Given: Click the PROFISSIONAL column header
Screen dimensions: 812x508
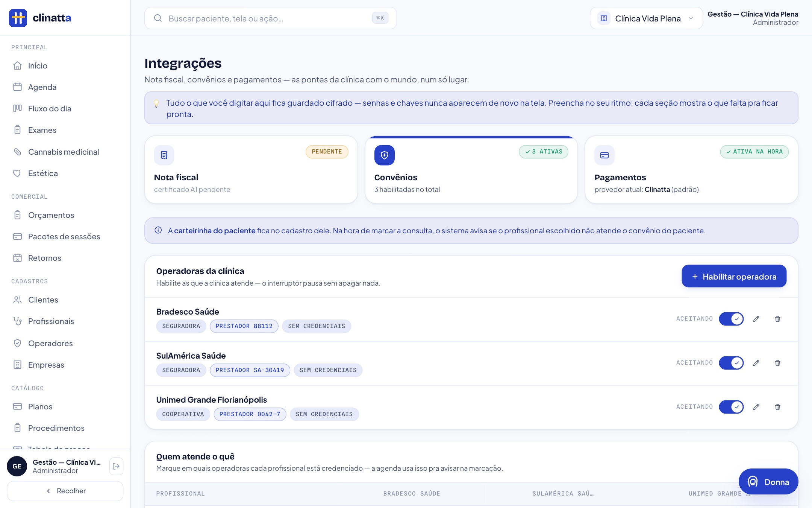Looking at the screenshot, I should coord(180,494).
